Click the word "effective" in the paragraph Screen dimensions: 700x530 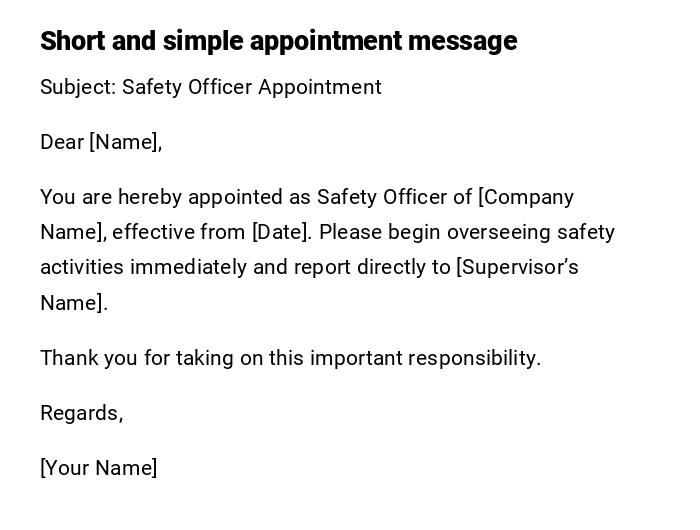tap(154, 232)
